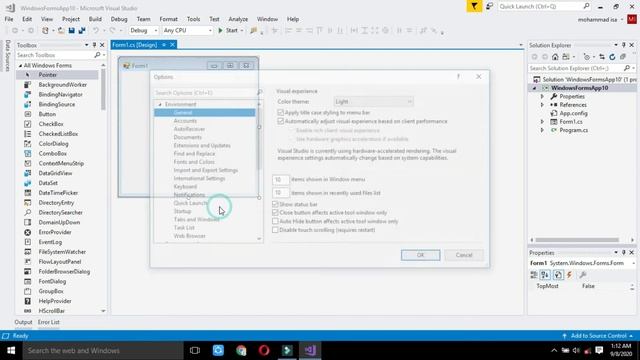Open Property Pages wrench icon in Properties
Image resolution: width=640 pixels, height=360 pixels.
pos(583,275)
